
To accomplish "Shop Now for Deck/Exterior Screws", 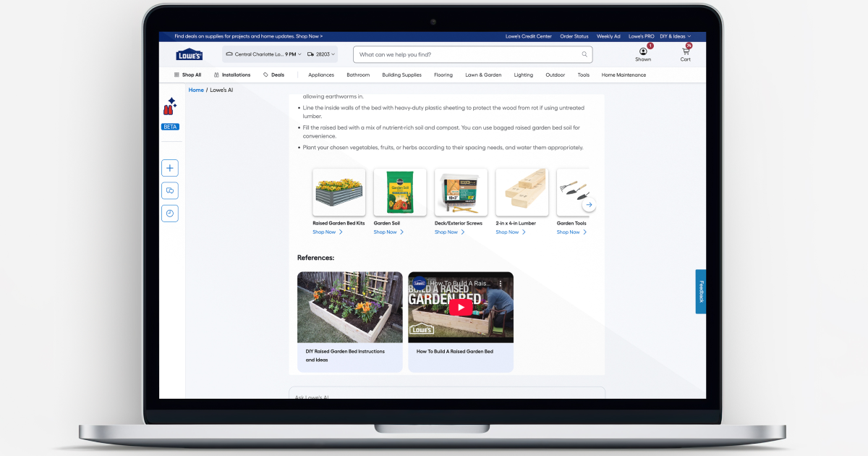I will pos(446,232).
